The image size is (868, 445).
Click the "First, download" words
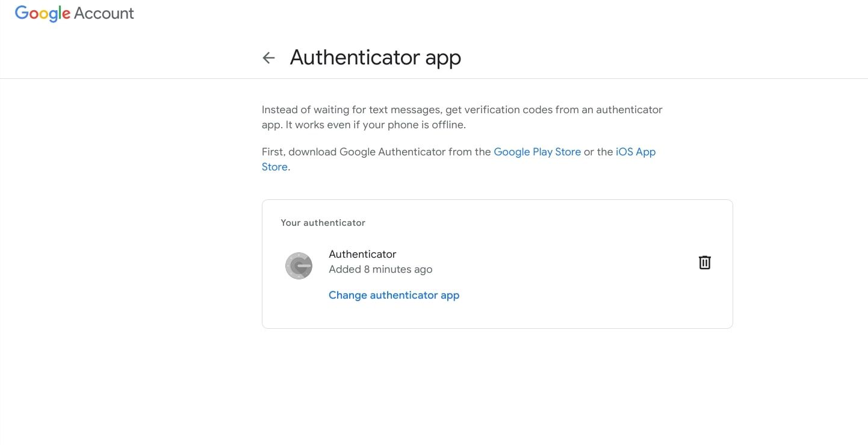point(299,152)
